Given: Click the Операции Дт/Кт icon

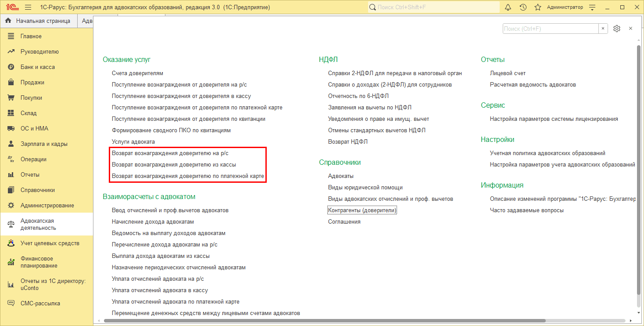Looking at the screenshot, I should [x=11, y=159].
